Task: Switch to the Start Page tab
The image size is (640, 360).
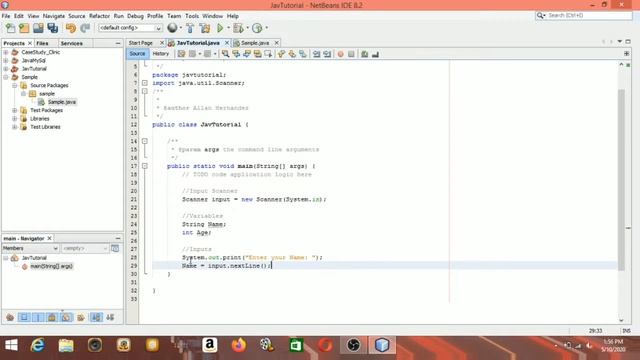Action: (x=140, y=43)
